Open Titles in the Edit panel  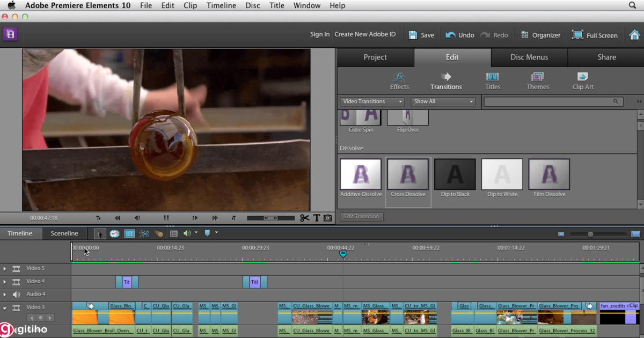[492, 80]
